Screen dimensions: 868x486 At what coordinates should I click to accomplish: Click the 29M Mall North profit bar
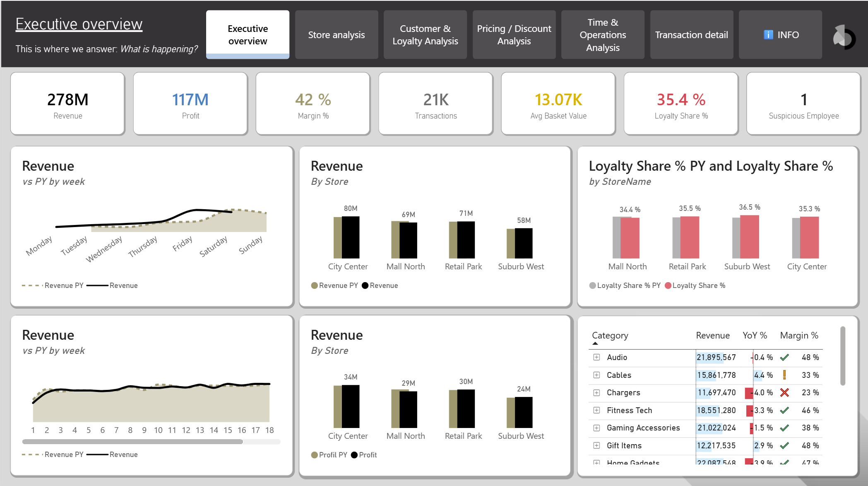408,409
